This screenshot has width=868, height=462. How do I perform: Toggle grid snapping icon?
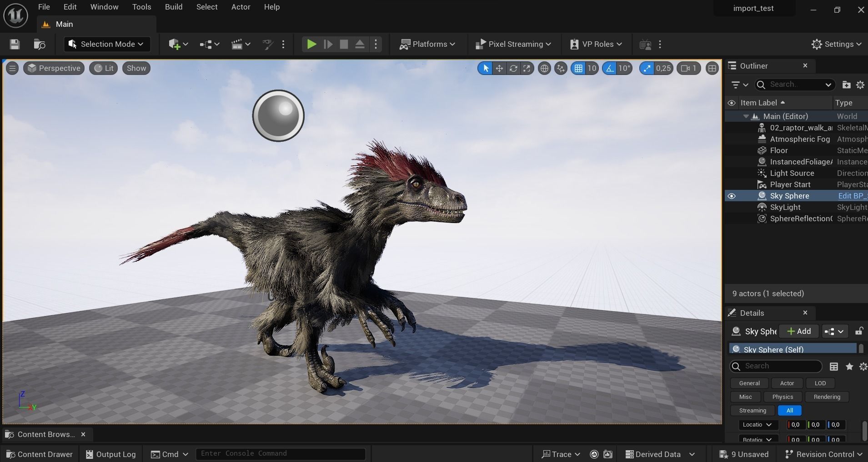pyautogui.click(x=578, y=68)
